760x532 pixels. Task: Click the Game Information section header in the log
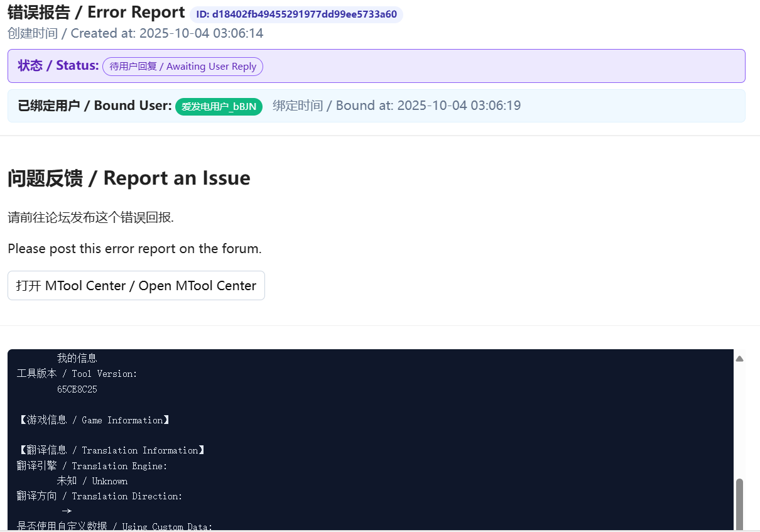coord(94,420)
